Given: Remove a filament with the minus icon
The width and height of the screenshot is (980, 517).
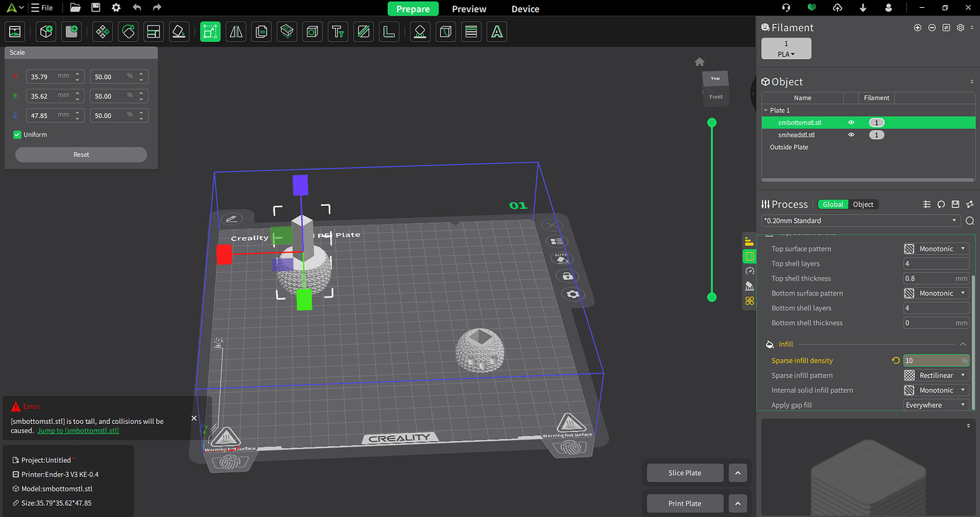Looking at the screenshot, I should click(x=932, y=28).
